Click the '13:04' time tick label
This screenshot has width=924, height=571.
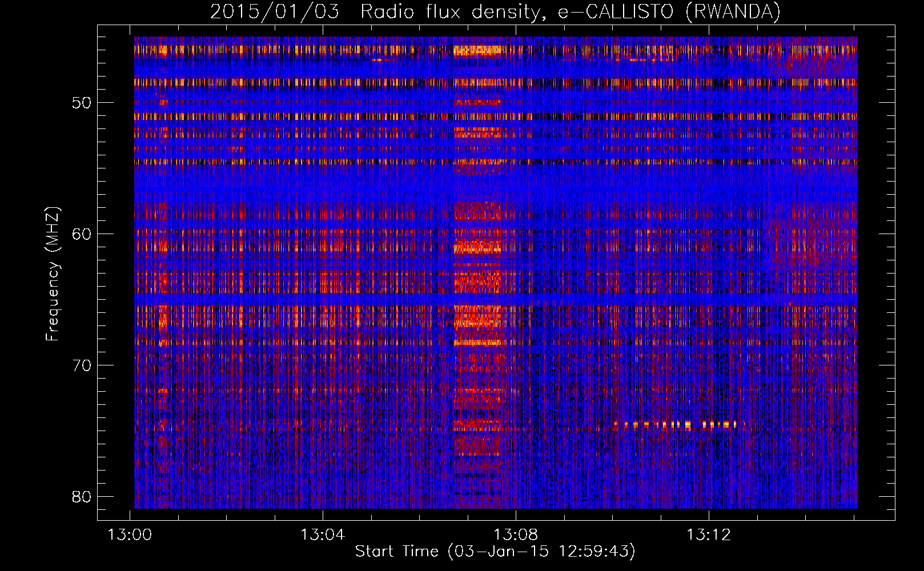(x=323, y=535)
